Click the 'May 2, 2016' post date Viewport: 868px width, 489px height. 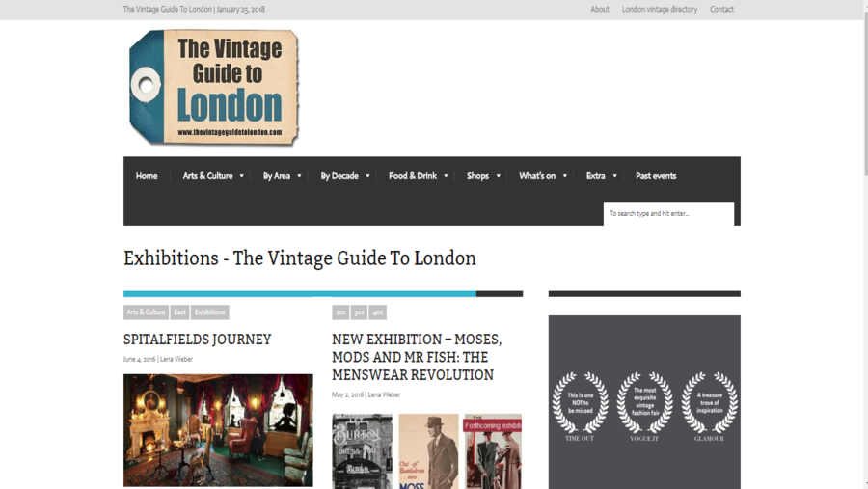(347, 394)
